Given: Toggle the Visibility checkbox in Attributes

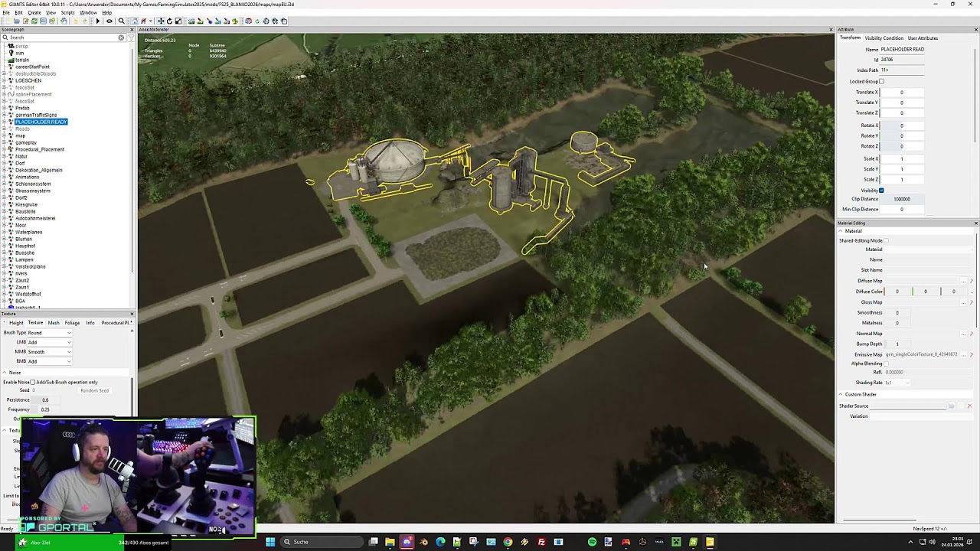Looking at the screenshot, I should click(x=881, y=191).
